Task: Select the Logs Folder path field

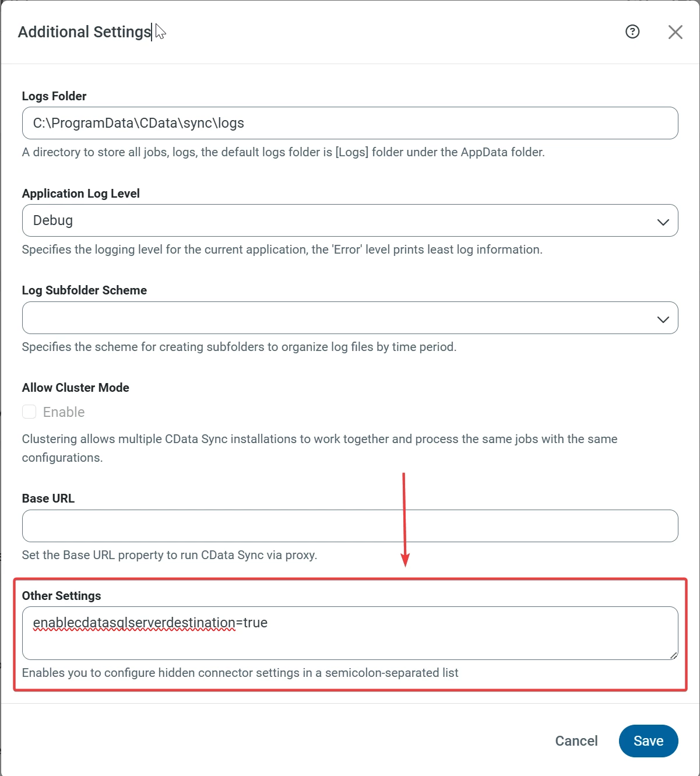Action: click(x=350, y=123)
